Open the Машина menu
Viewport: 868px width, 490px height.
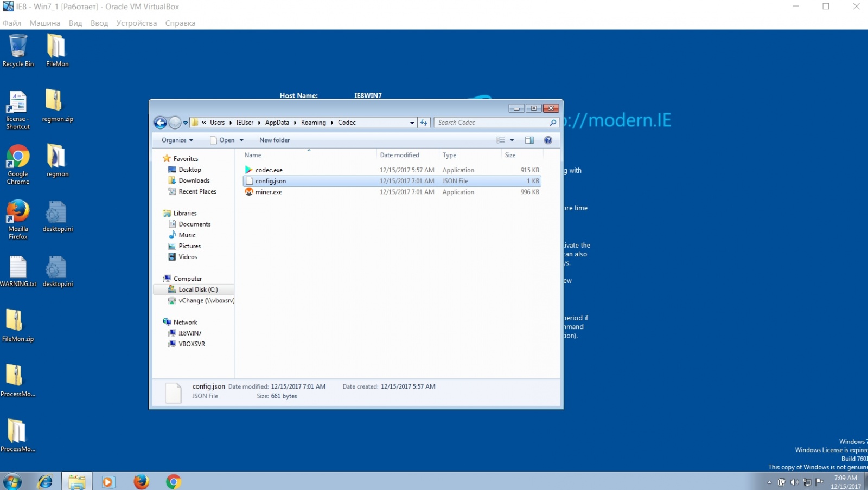[45, 23]
